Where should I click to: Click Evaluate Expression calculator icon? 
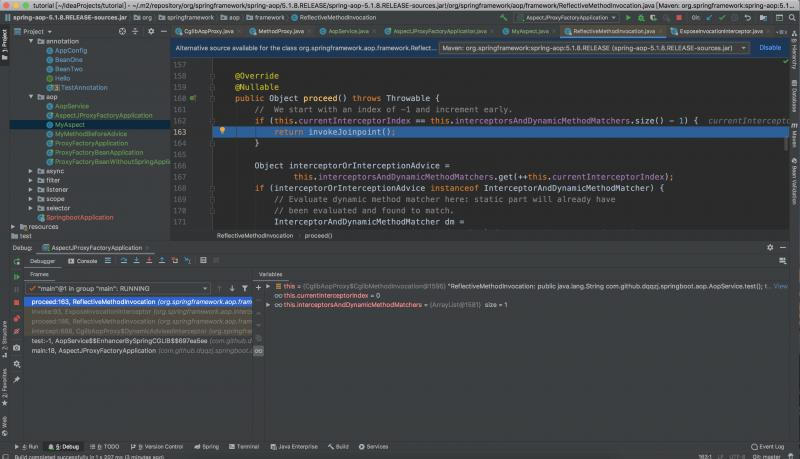pos(203,261)
